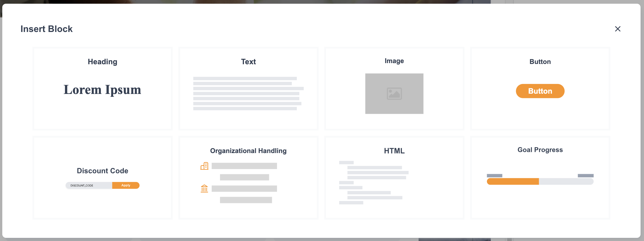The height and width of the screenshot is (241, 644).
Task: Click the office building icon in Organizational Handling
Action: tap(204, 166)
